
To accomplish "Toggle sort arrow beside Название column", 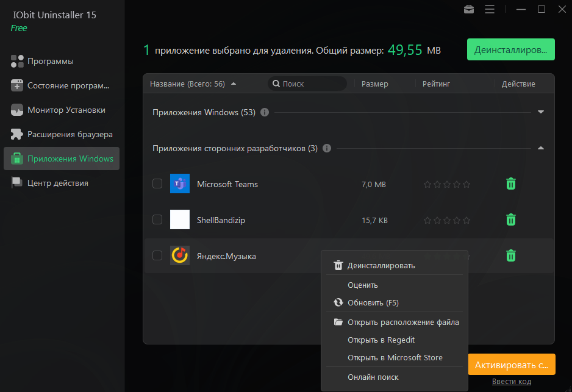I will 234,84.
